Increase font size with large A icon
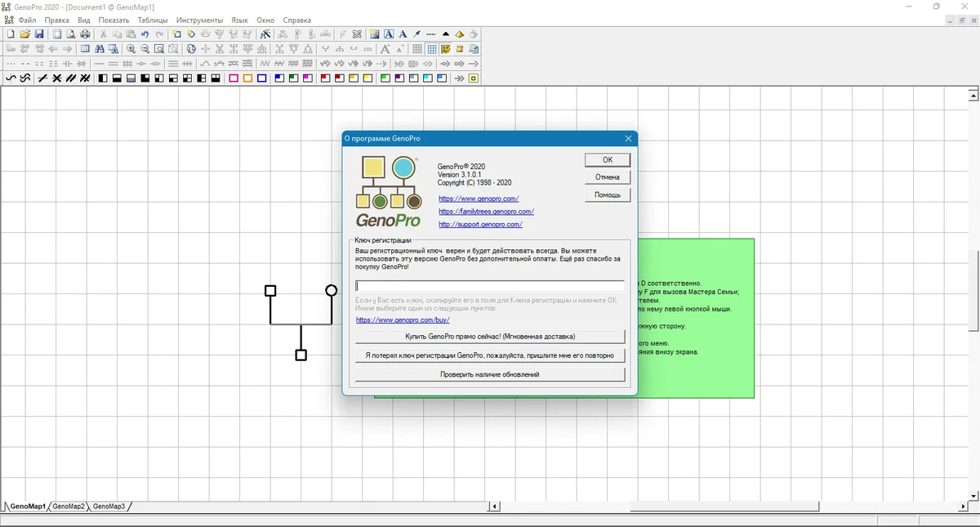980x527 pixels. click(385, 49)
